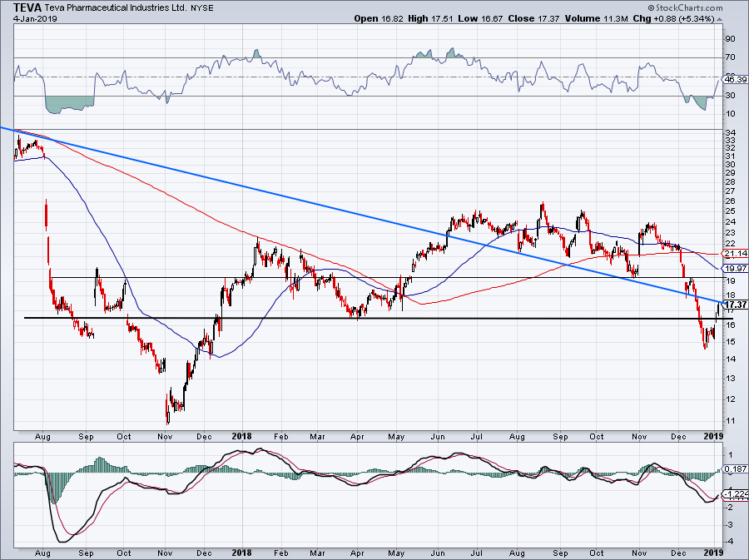Image resolution: width=749 pixels, height=560 pixels.
Task: Click the May label on the MACD panel time axis
Action: tap(396, 553)
